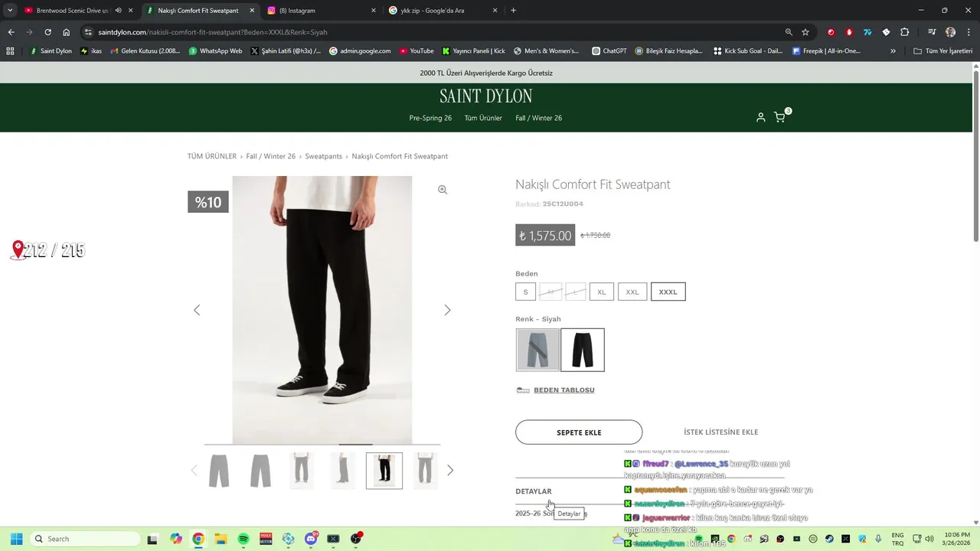Select size XXXL

[x=668, y=292]
